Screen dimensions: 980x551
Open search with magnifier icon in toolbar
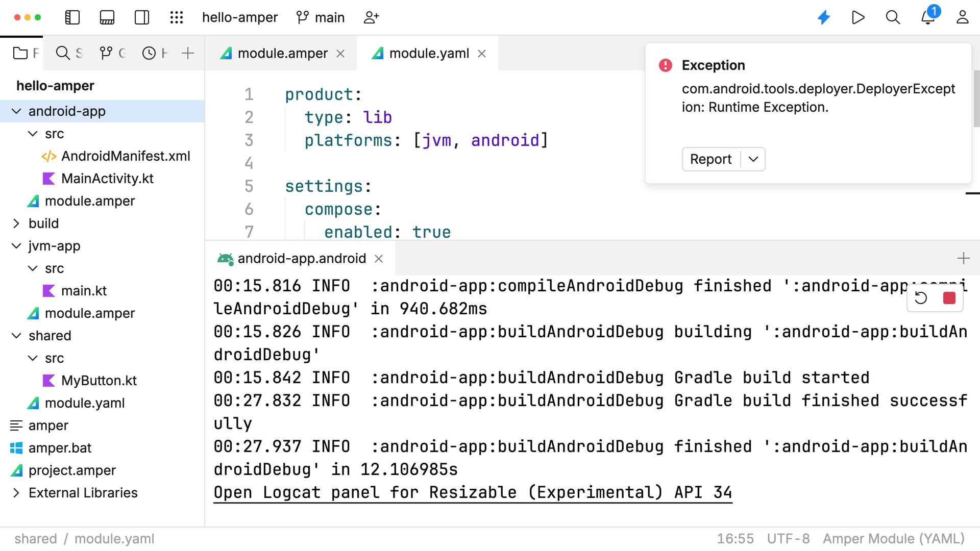[x=893, y=17]
